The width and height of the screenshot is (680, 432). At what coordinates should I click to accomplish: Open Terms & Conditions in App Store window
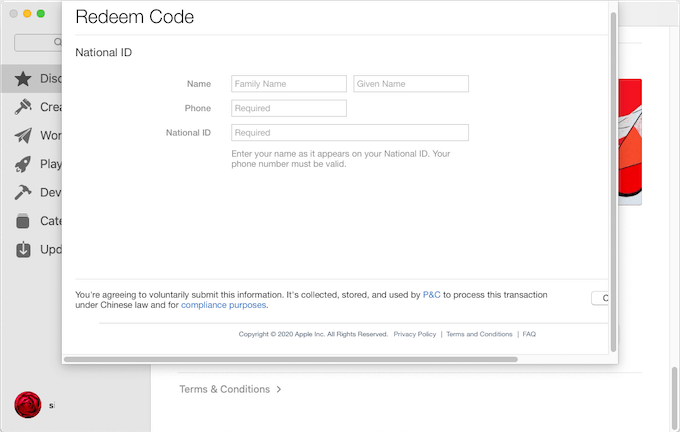click(x=225, y=389)
